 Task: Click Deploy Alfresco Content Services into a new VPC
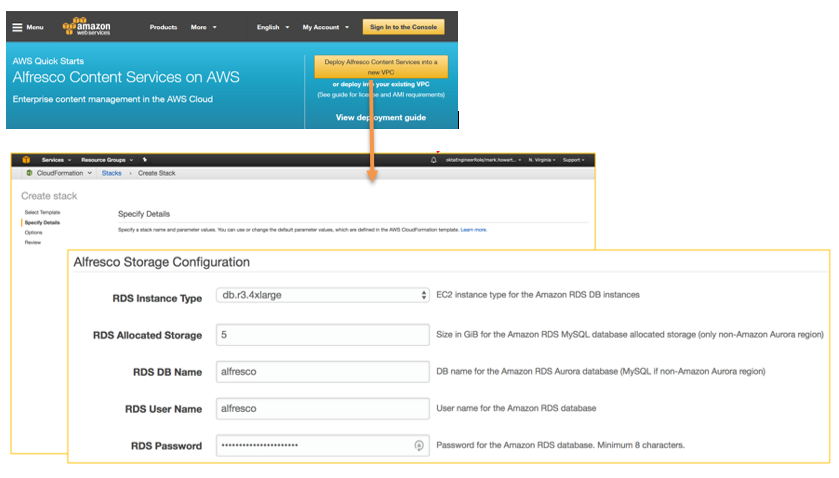pyautogui.click(x=381, y=67)
